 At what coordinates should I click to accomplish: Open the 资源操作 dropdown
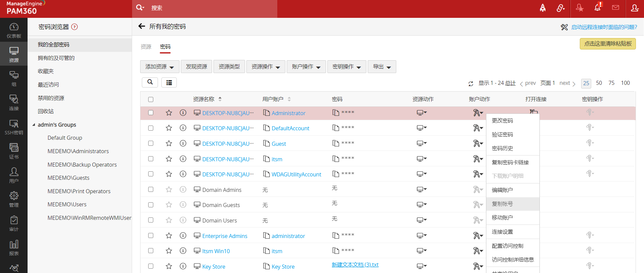[266, 67]
